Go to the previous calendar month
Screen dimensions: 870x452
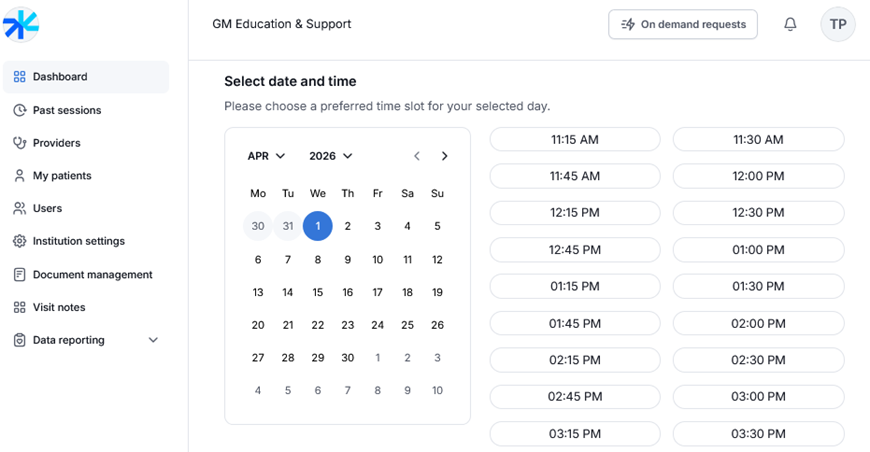click(x=417, y=156)
